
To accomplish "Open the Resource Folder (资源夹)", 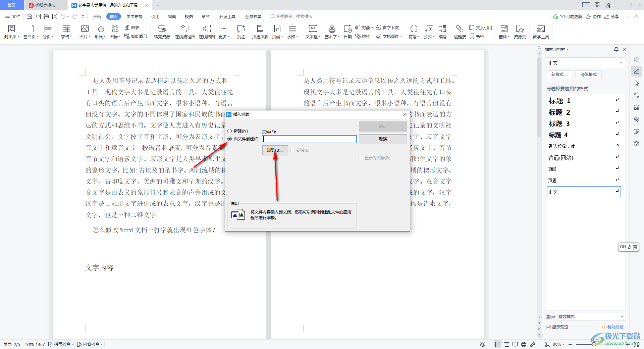I will [520, 32].
